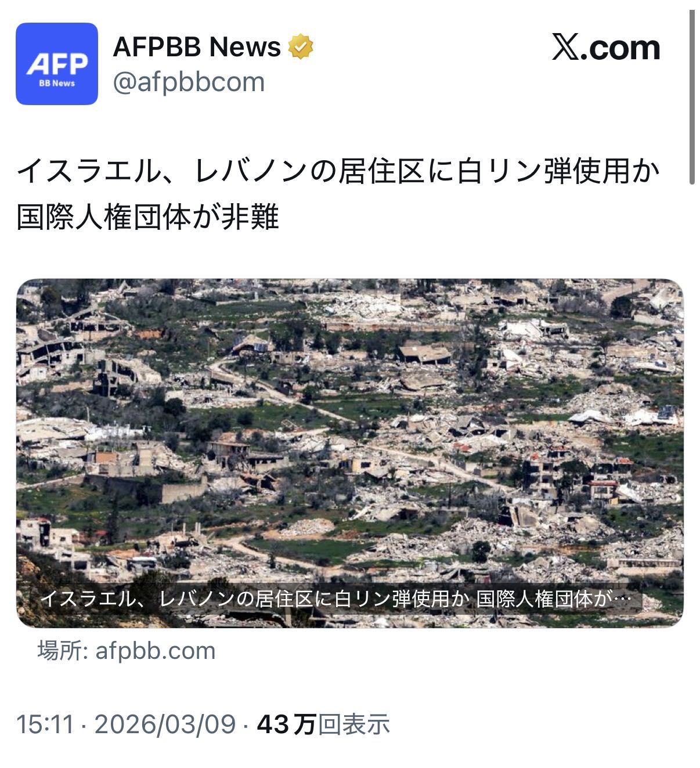Click the 15:11 timestamp
Screen dimensions: 700x768
[x=45, y=724]
